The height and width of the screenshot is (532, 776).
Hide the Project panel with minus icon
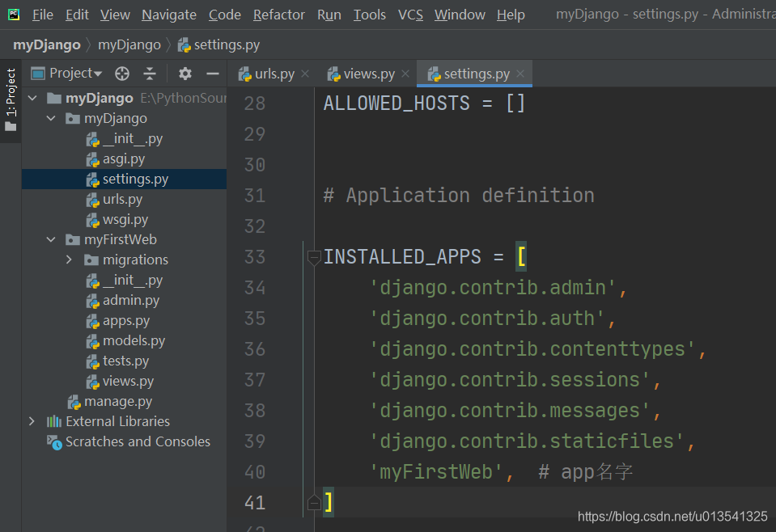(x=213, y=74)
